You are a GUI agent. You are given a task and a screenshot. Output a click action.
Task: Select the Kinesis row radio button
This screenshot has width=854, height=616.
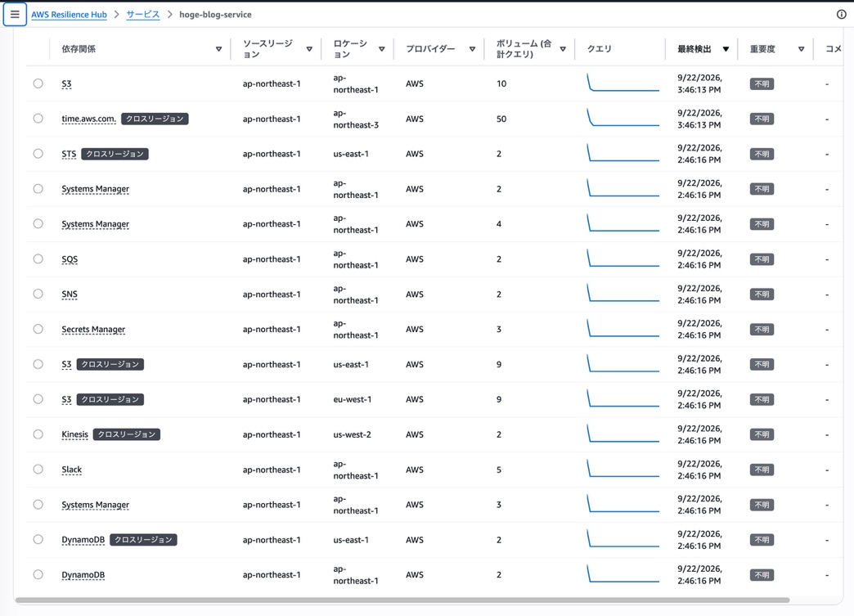click(x=38, y=434)
